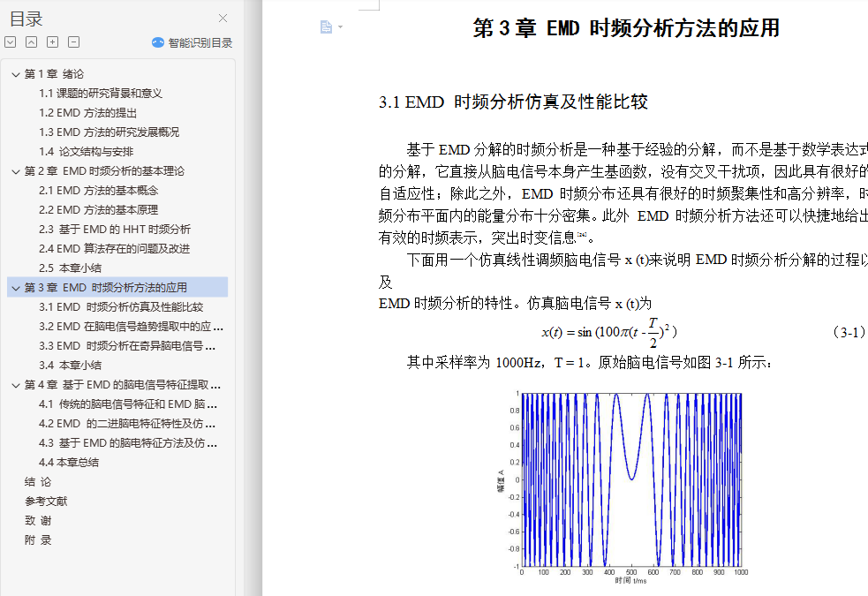Click the paragraph starting 下面用一个仿真线性调频

click(x=623, y=270)
